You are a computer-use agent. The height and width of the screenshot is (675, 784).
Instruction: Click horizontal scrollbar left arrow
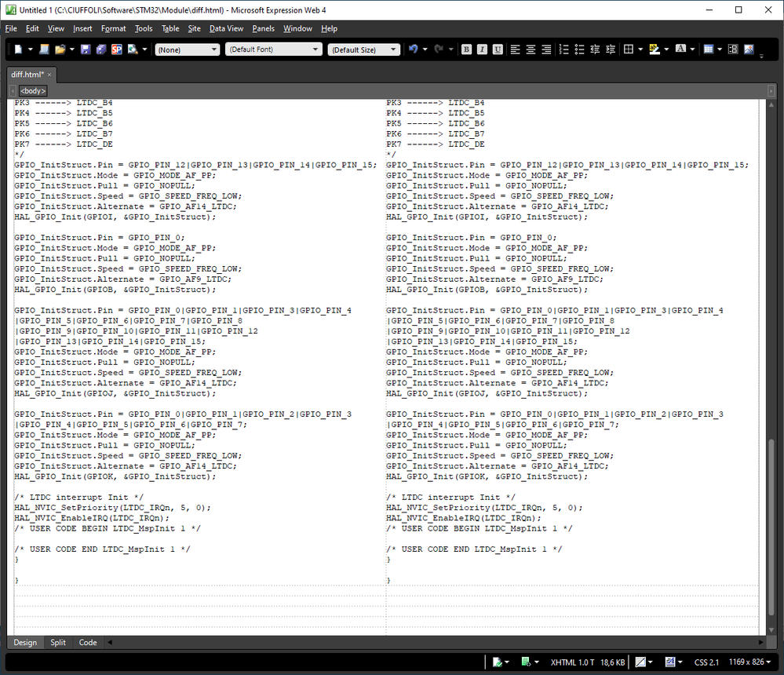(x=110, y=643)
